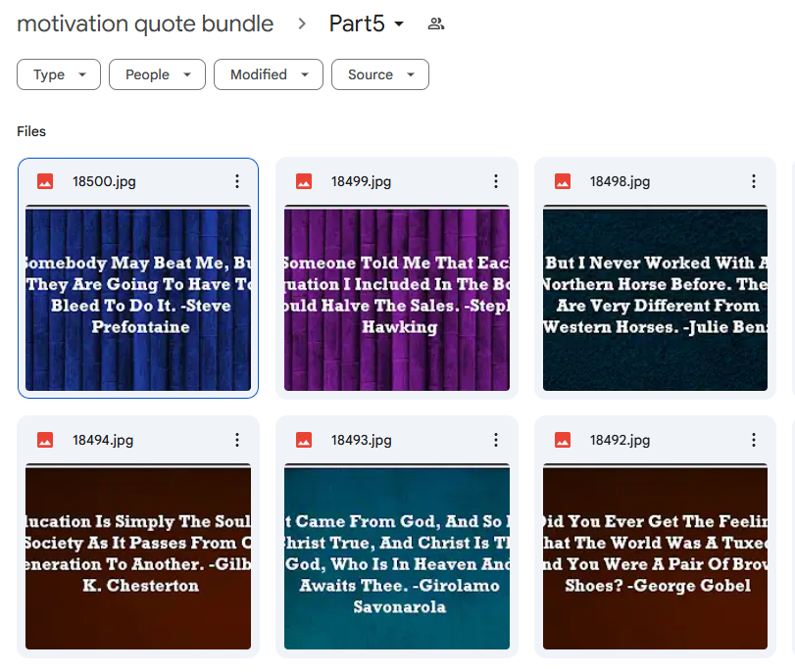Screen dimensions: 795x672
Task: Select the Stephen Hawking quote thumbnail
Action: pyautogui.click(x=397, y=298)
